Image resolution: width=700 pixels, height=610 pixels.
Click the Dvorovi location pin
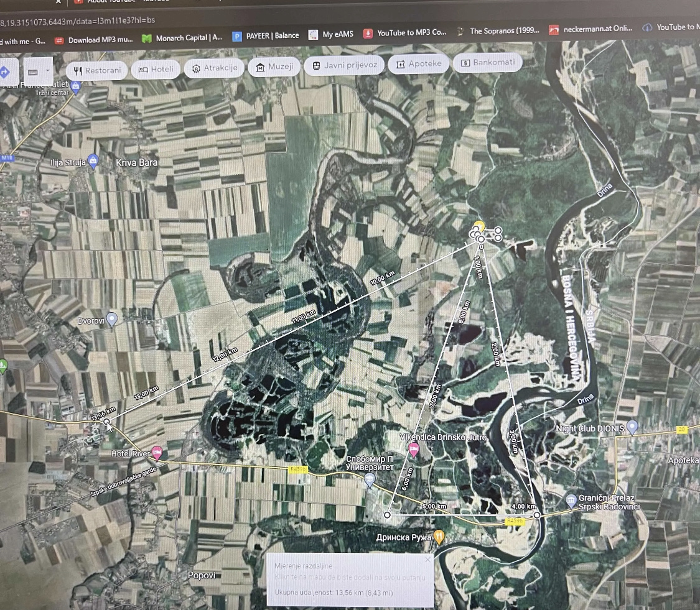click(x=112, y=318)
